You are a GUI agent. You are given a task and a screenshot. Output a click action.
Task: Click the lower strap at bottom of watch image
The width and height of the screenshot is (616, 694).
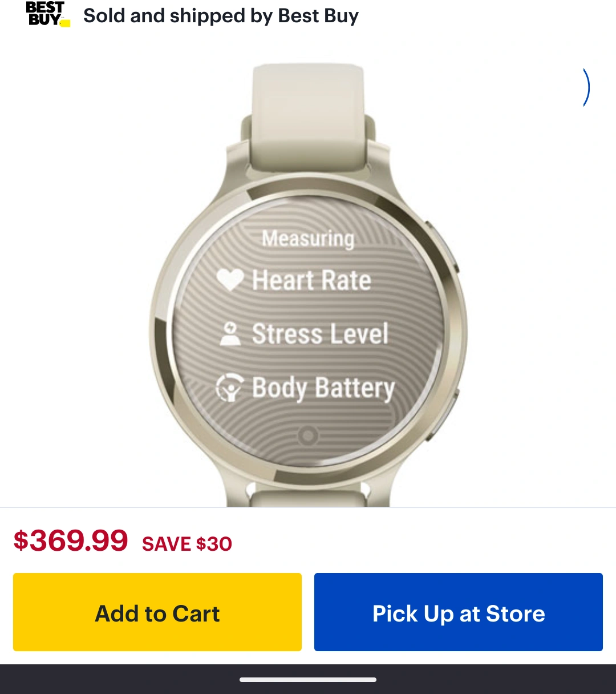point(308,497)
